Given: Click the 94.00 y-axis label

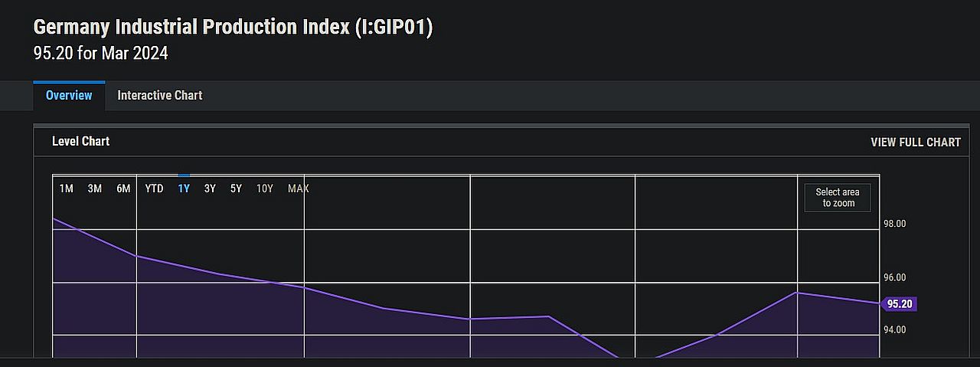Looking at the screenshot, I should [x=895, y=330].
